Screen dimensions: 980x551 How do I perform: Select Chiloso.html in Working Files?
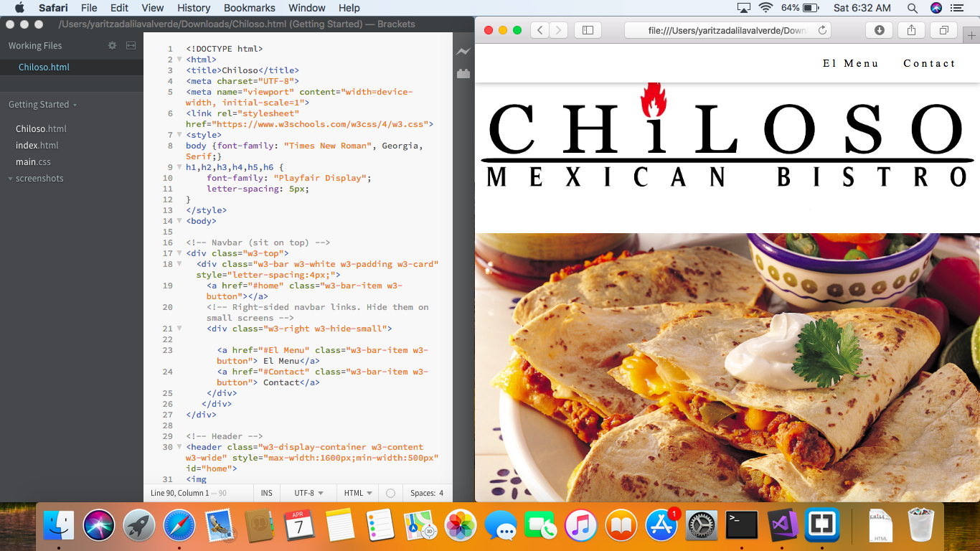(44, 67)
